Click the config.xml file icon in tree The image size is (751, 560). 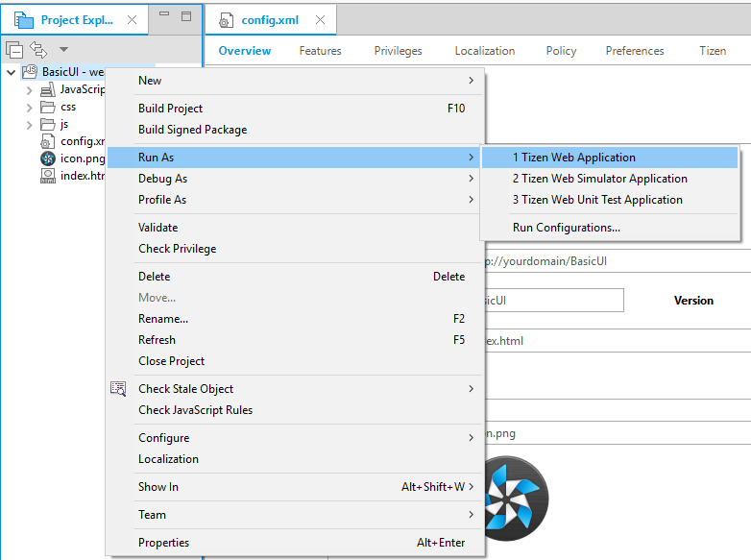pos(48,141)
